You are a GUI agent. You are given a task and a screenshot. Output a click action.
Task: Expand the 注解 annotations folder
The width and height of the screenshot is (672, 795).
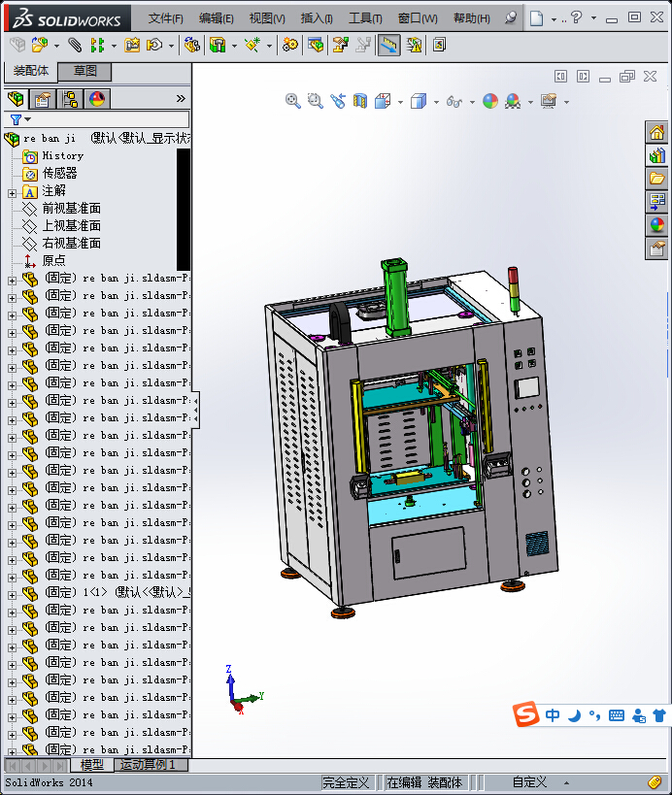tap(13, 193)
